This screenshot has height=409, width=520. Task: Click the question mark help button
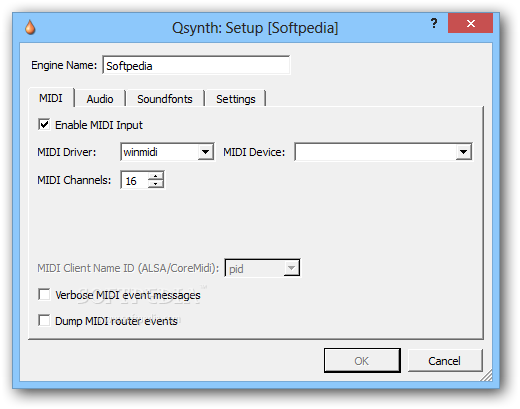pyautogui.click(x=434, y=23)
